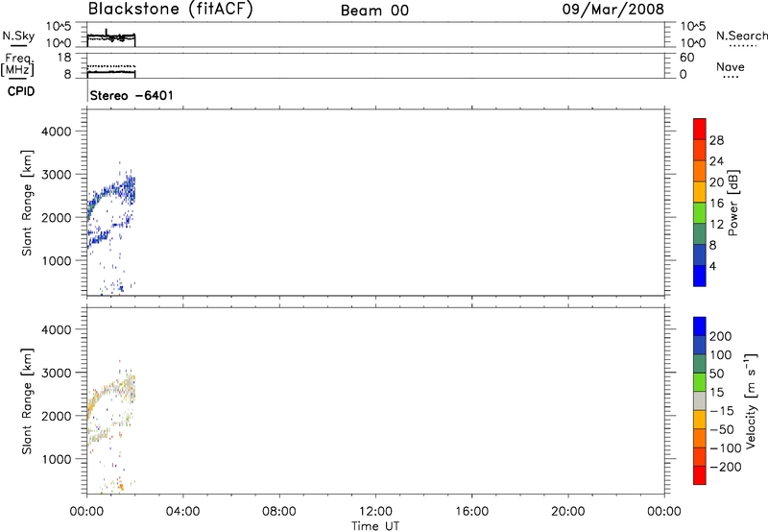This screenshot has width=768, height=532.
Task: Click the 20:00 time tick label
Action: coord(567,512)
